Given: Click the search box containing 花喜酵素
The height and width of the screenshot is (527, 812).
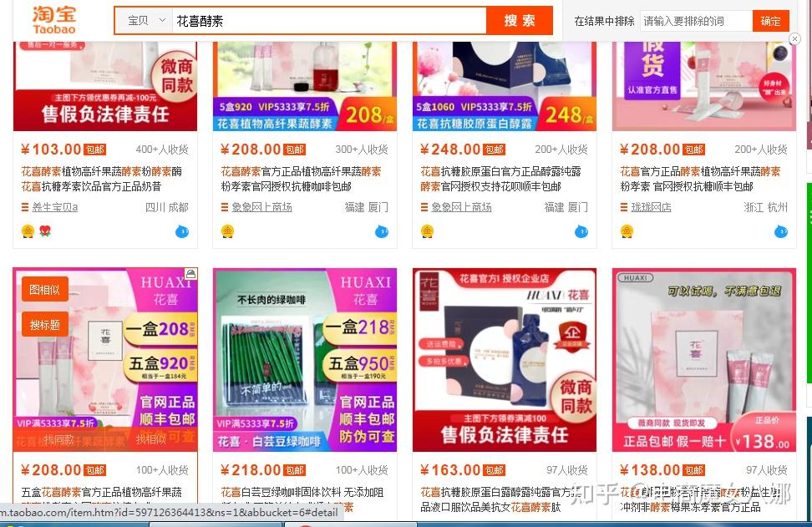Looking at the screenshot, I should tap(329, 21).
